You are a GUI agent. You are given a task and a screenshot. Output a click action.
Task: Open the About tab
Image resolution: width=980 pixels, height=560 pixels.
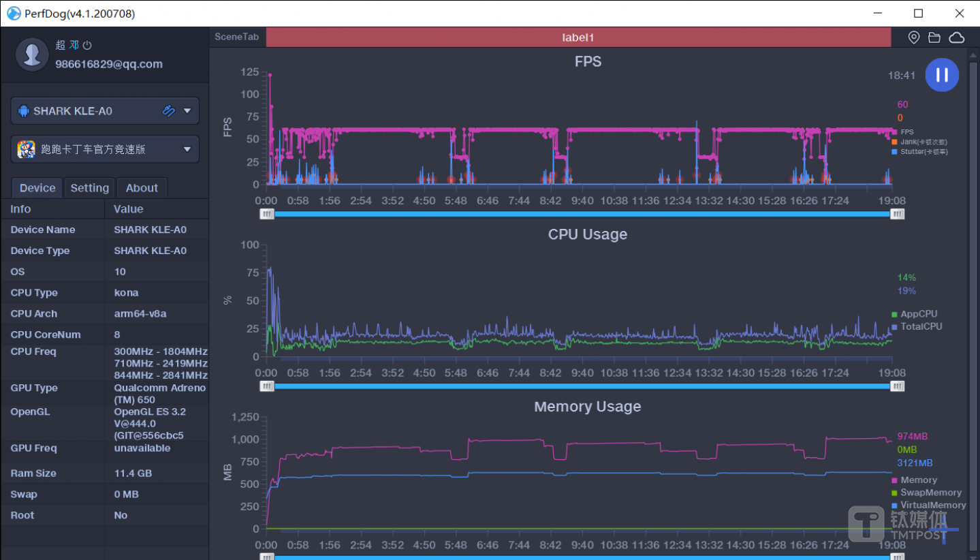pyautogui.click(x=142, y=188)
